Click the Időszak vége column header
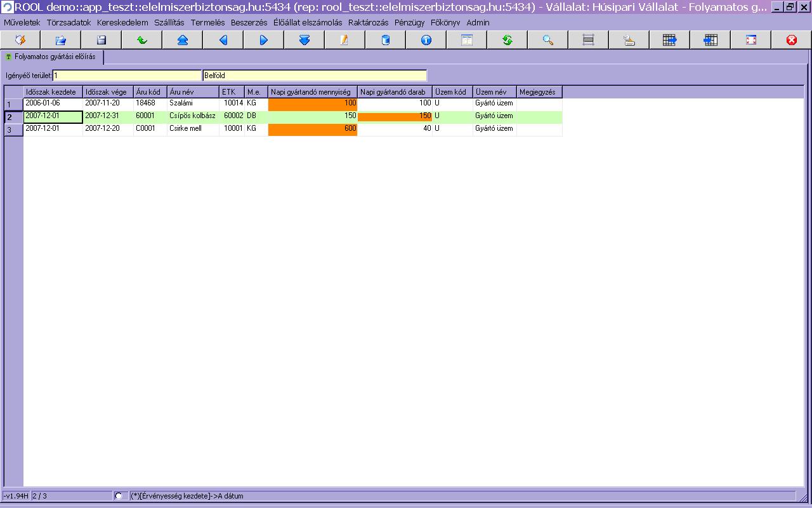812x508 pixels. point(108,92)
